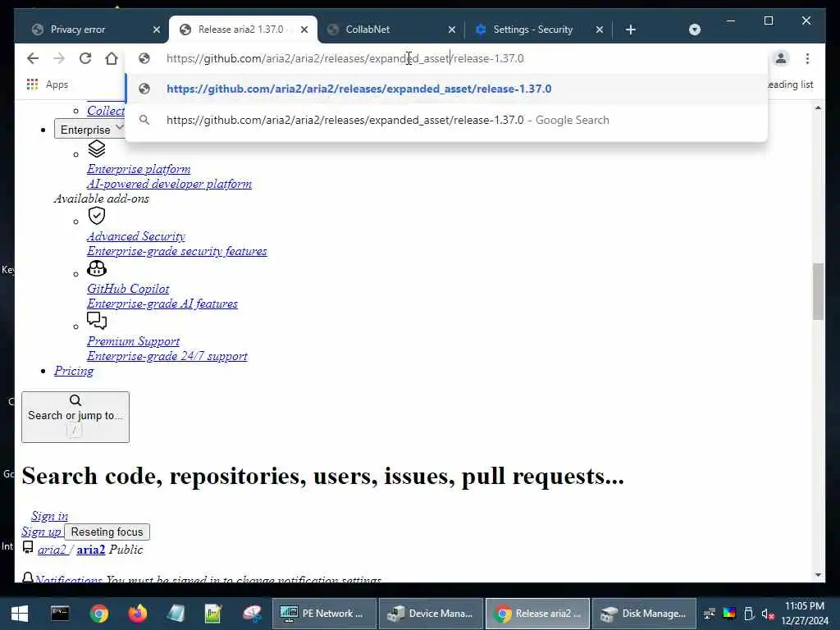Screen dimensions: 840x630
Task: Click the muted volume tray icon
Action: click(x=768, y=614)
